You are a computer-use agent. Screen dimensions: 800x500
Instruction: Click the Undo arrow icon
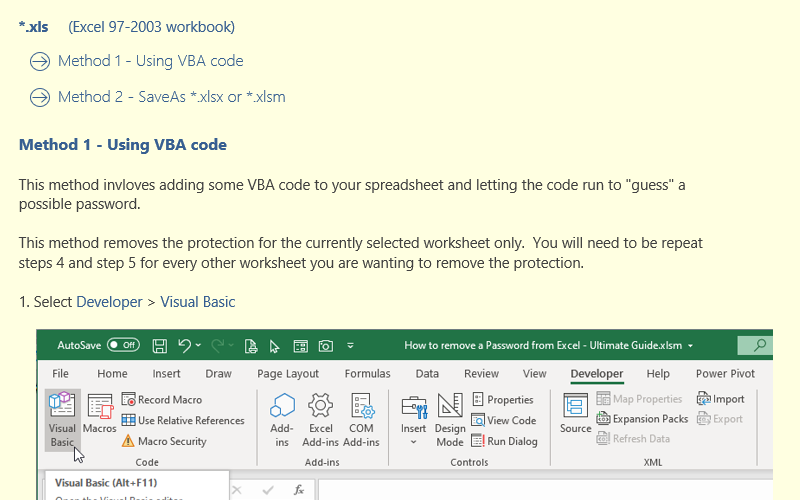pos(184,345)
